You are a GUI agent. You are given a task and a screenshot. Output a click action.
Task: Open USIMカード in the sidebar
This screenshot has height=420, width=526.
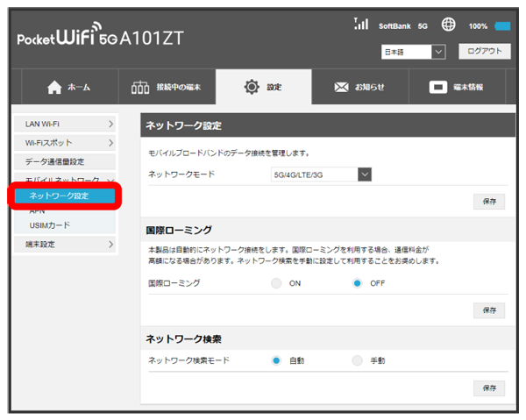click(x=49, y=225)
